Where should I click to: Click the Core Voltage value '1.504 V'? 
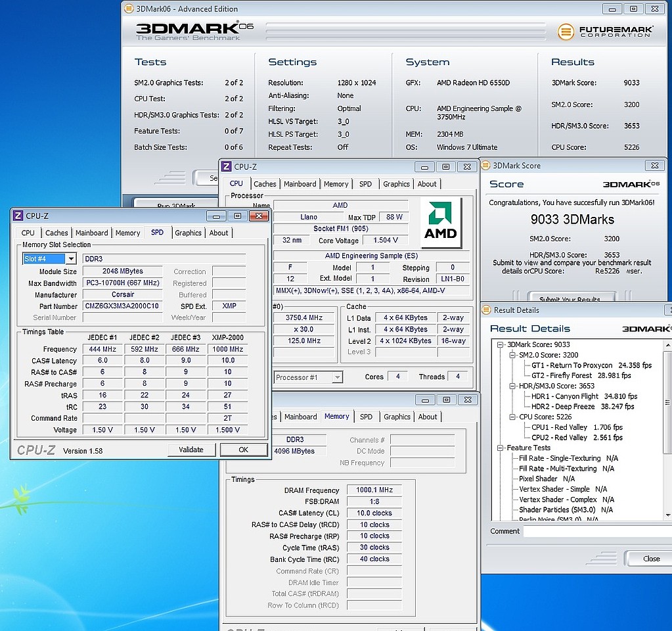(x=386, y=240)
